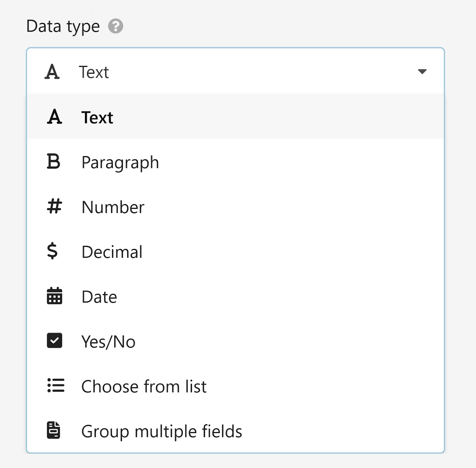Click the calendar Date icon
This screenshot has width=476, height=468.
[54, 296]
